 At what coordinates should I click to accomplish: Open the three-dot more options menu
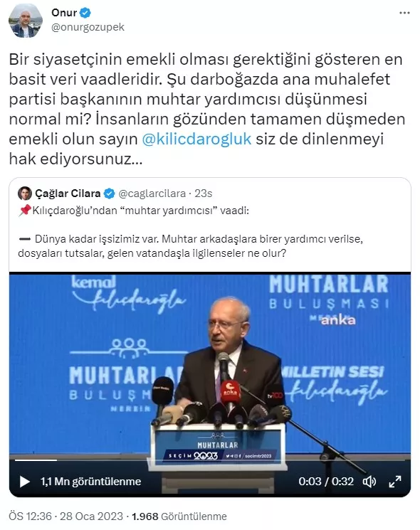pyautogui.click(x=404, y=14)
